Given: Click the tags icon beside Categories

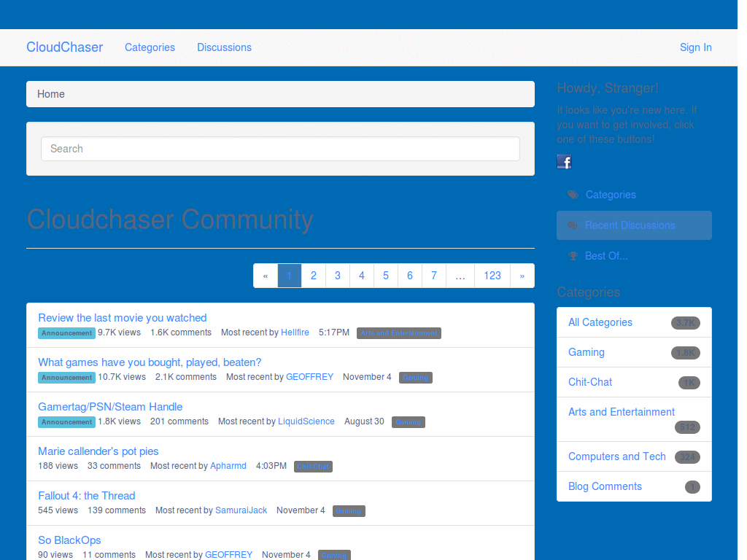Looking at the screenshot, I should click(573, 195).
